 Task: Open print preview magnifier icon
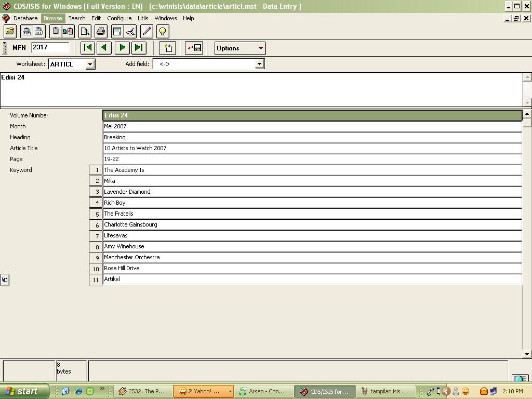coord(85,32)
